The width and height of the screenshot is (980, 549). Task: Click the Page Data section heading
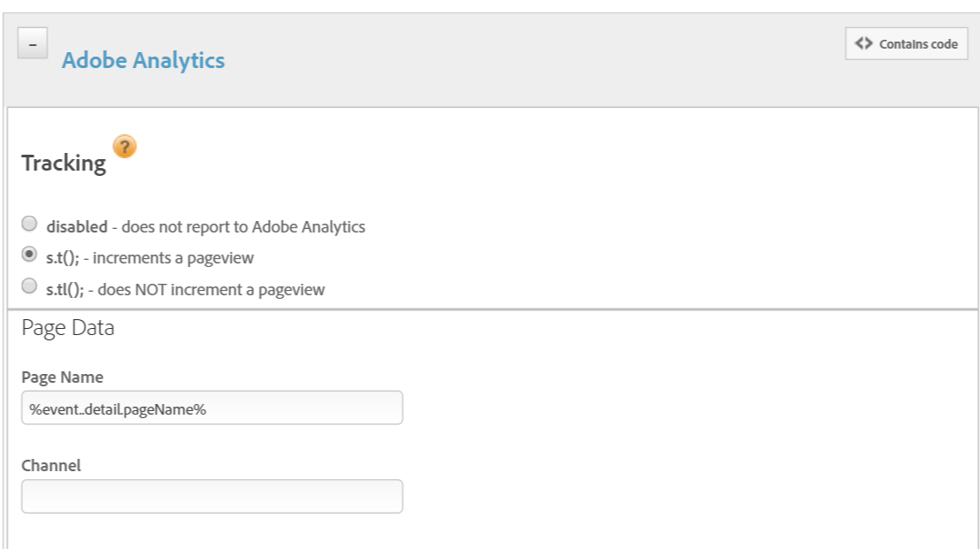[x=67, y=327]
